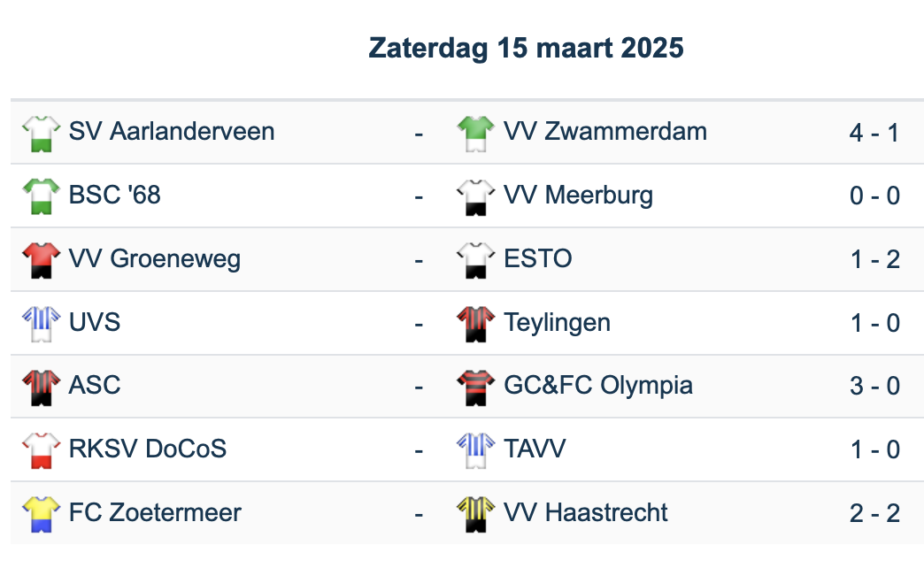924x568 pixels.
Task: Click the Teylingen striped shirt icon
Action: 475,323
